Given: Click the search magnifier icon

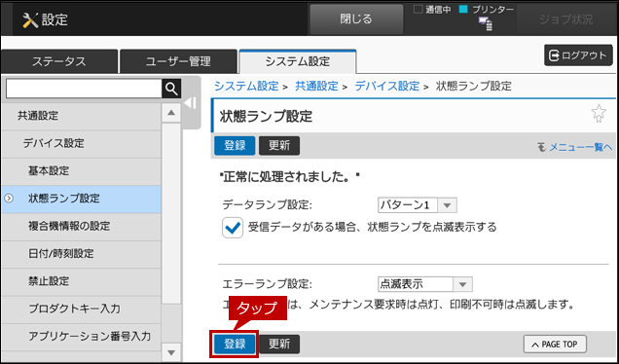Looking at the screenshot, I should click(x=171, y=89).
